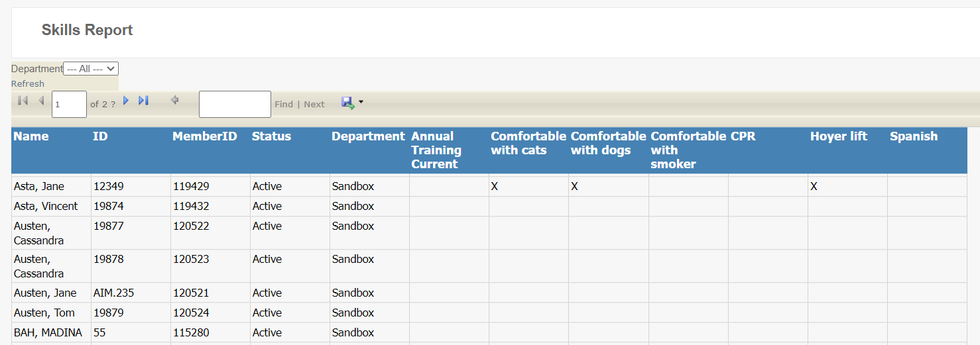
Task: Click the export save disk icon
Action: pyautogui.click(x=348, y=103)
